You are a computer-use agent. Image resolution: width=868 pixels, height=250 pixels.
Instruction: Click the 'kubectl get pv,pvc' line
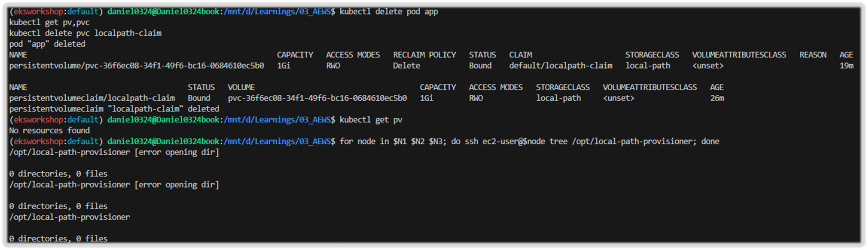(49, 22)
